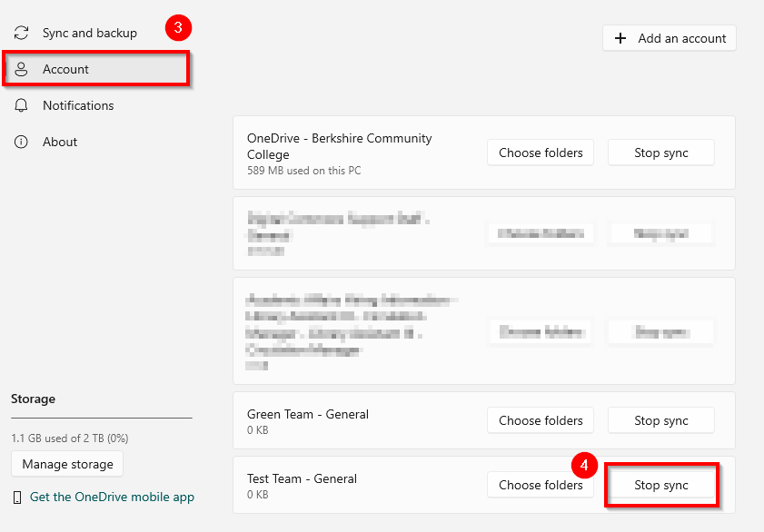Stop sync for Test Team - General
Screen dimensions: 764x532
point(661,486)
